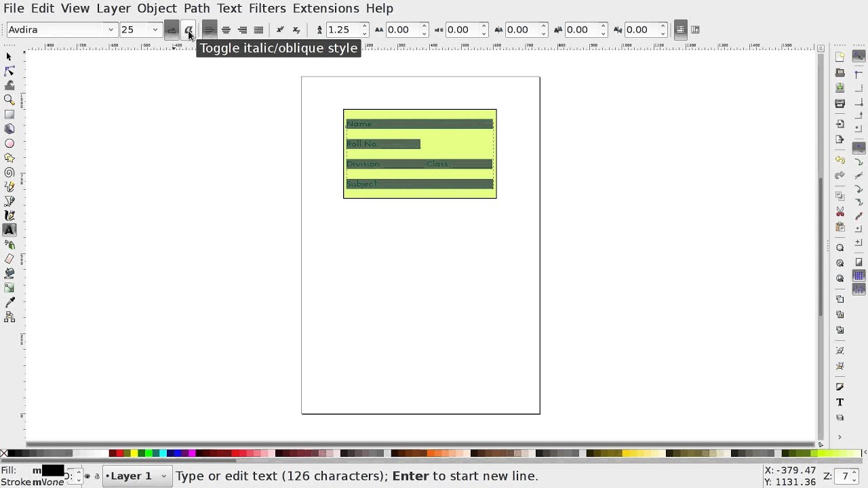Cut selection with scissors icon
This screenshot has height=488, width=868.
840,211
